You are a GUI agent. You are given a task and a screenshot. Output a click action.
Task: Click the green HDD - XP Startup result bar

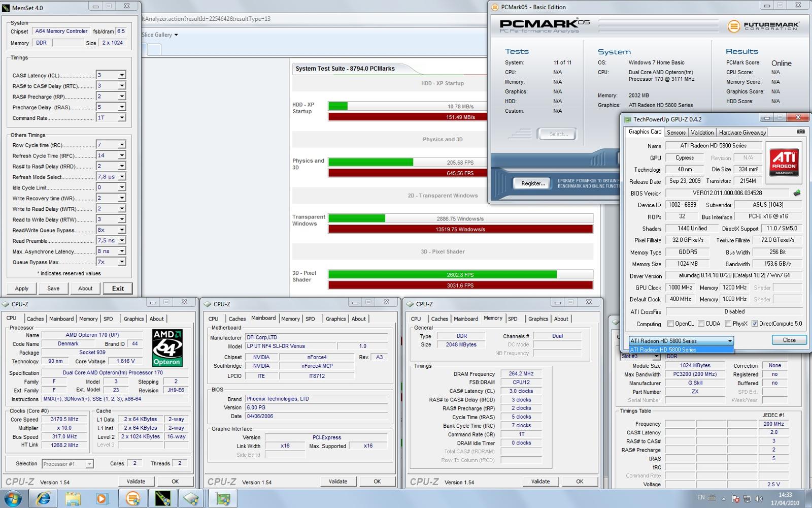[x=338, y=106]
